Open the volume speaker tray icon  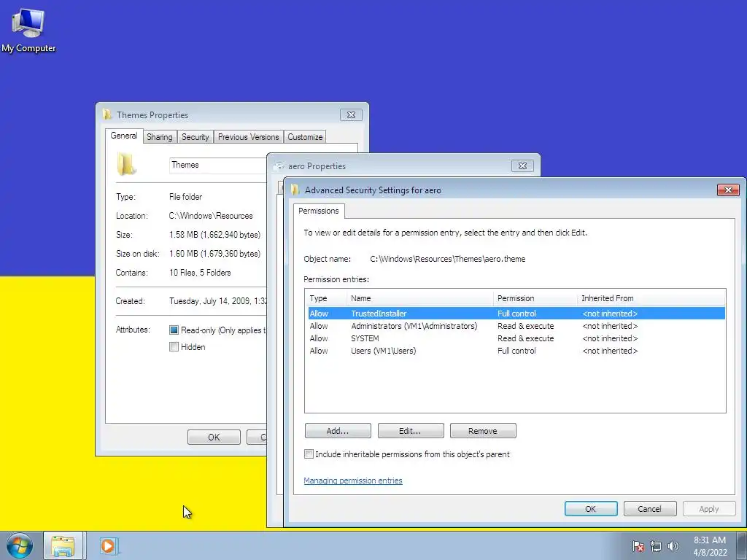(x=673, y=546)
